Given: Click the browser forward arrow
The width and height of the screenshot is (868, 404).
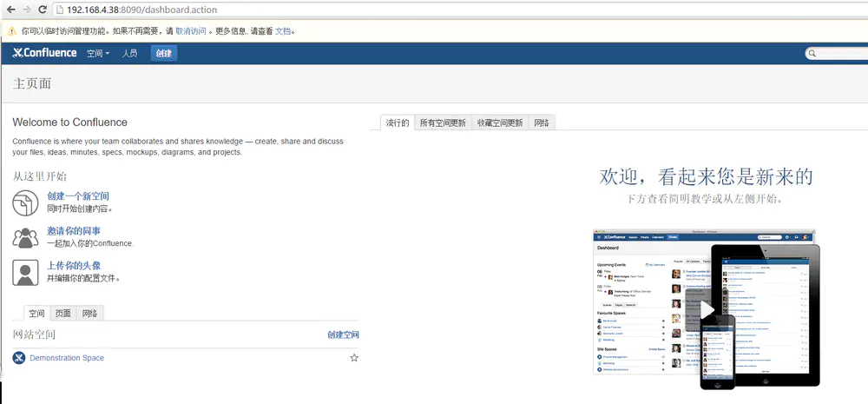Looking at the screenshot, I should (x=27, y=10).
